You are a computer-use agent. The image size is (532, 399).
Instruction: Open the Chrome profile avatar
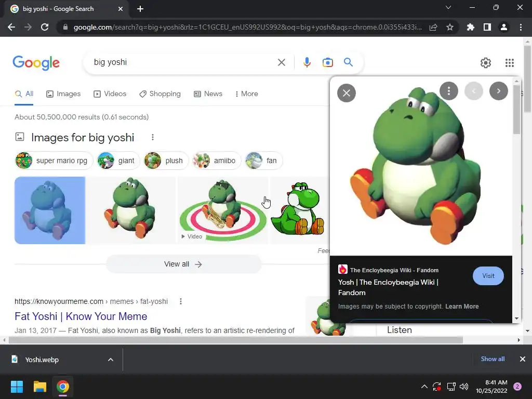(504, 27)
